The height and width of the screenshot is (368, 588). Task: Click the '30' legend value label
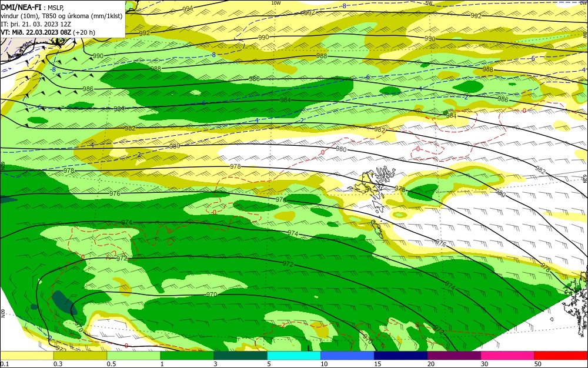click(485, 364)
